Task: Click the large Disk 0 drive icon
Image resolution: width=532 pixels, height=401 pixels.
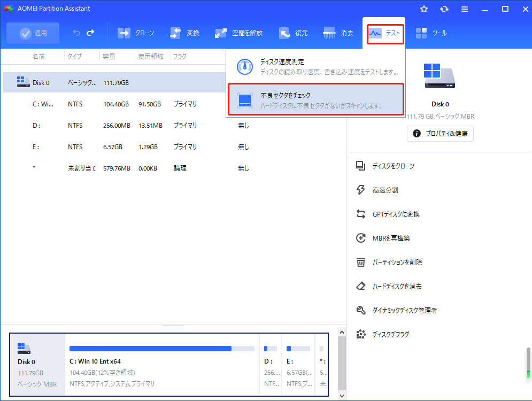Action: pos(440,75)
